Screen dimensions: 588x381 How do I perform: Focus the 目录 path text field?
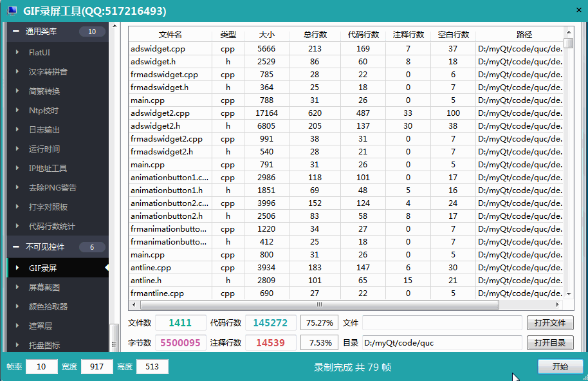click(442, 343)
